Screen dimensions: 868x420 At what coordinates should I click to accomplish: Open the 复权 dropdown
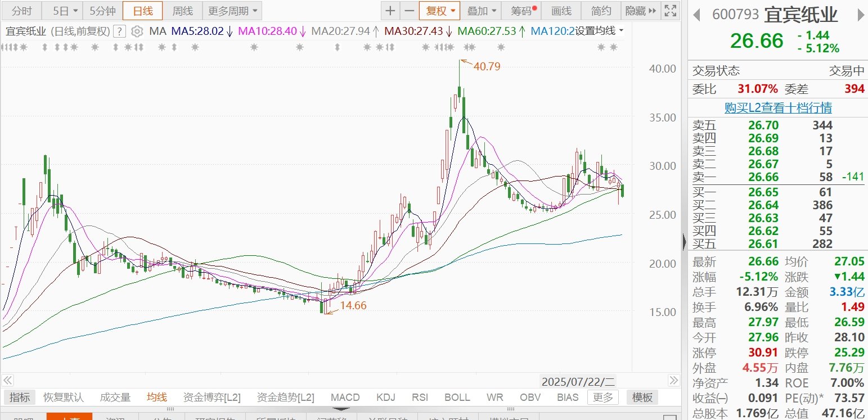[439, 11]
